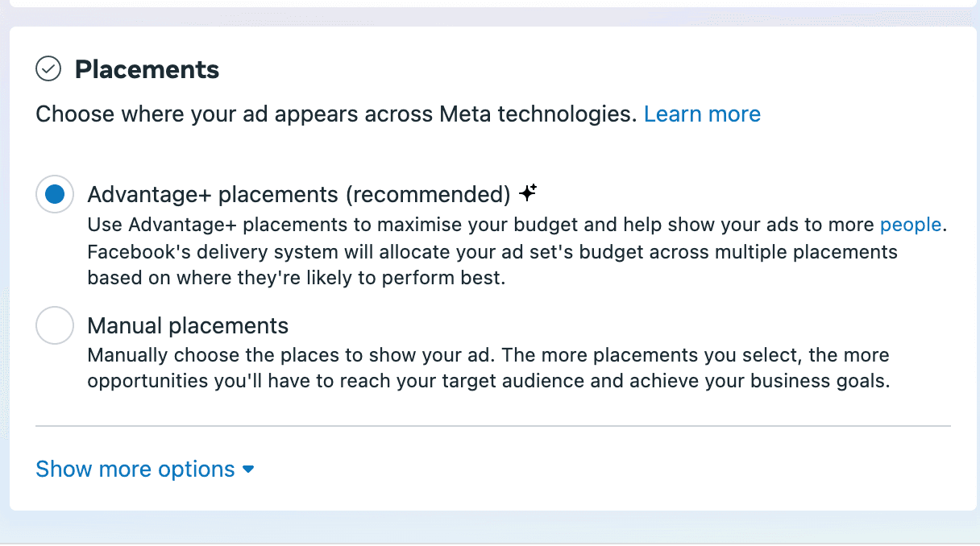
Task: Click the word "(recommended)" in Advantage+ label
Action: click(429, 195)
